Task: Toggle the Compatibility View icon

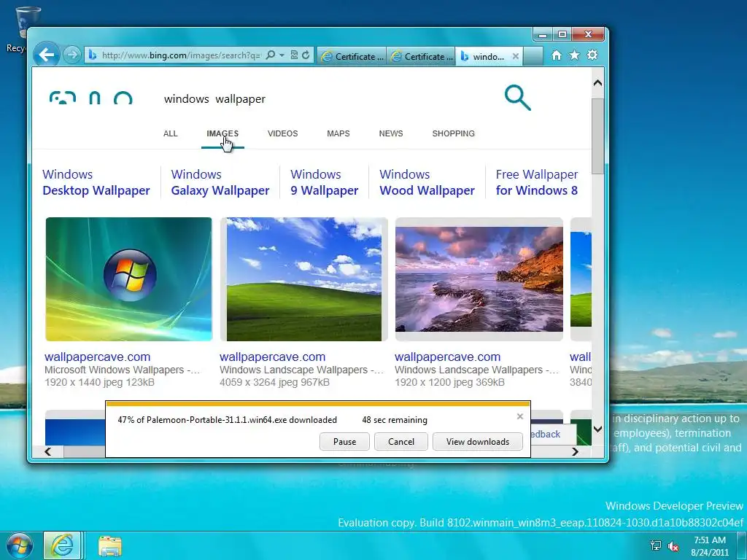Action: click(295, 55)
